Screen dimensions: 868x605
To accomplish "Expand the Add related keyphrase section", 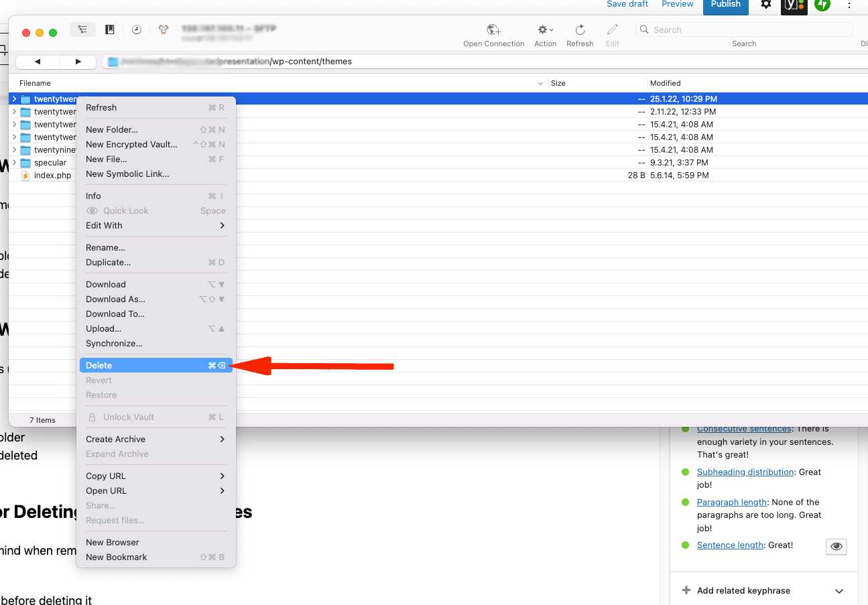I will pos(839,591).
